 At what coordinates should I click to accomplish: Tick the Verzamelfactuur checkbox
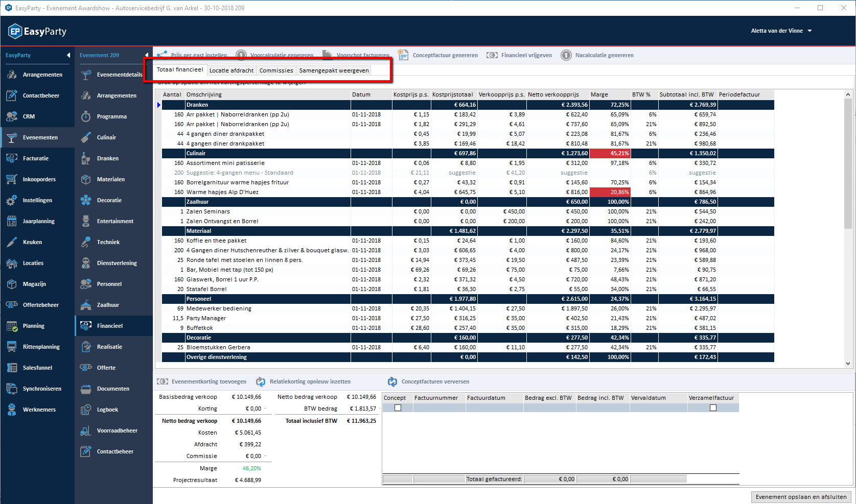coord(713,407)
